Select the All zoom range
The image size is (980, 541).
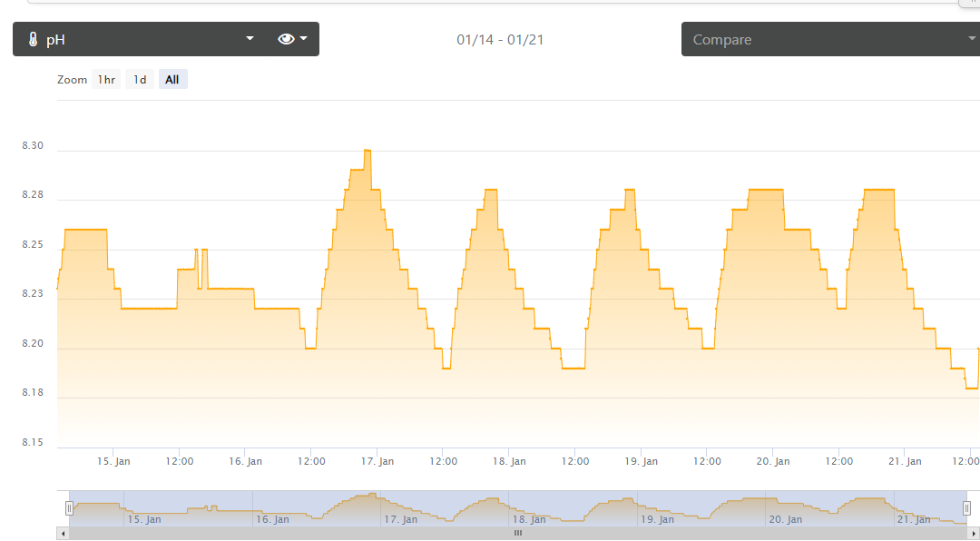tap(172, 80)
